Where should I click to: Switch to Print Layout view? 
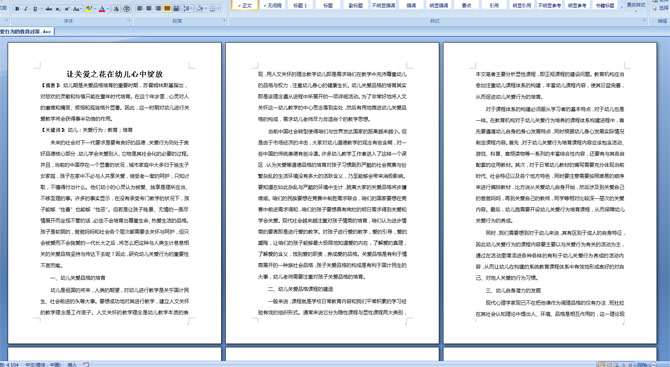click(602, 365)
